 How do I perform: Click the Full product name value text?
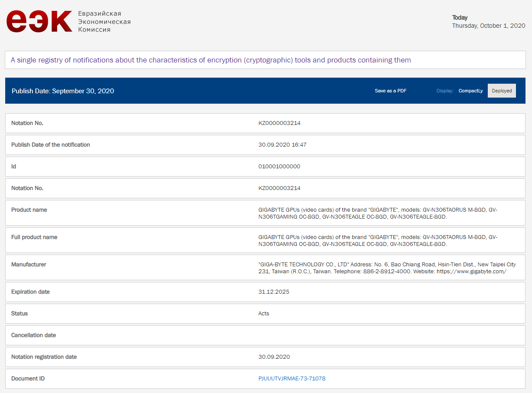pos(378,241)
